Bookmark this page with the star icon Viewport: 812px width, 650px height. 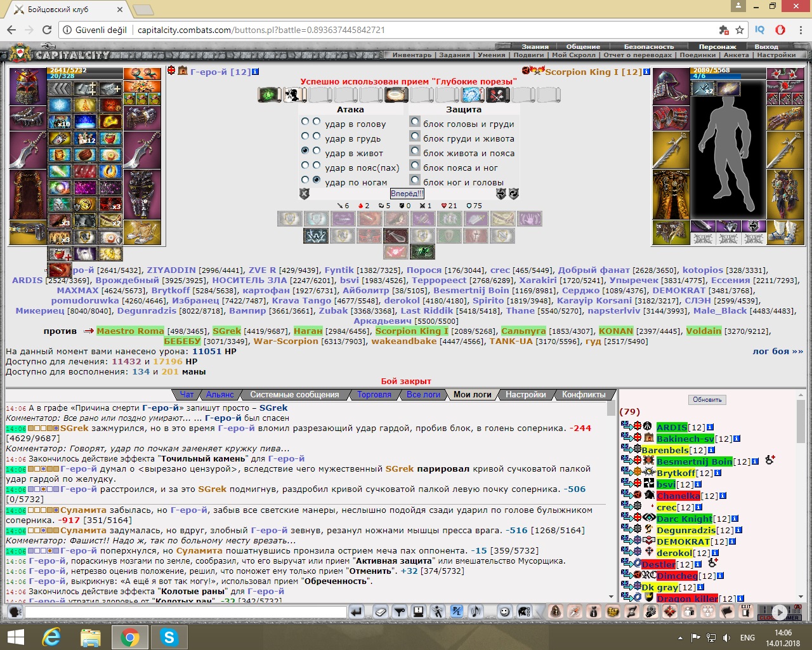[739, 30]
